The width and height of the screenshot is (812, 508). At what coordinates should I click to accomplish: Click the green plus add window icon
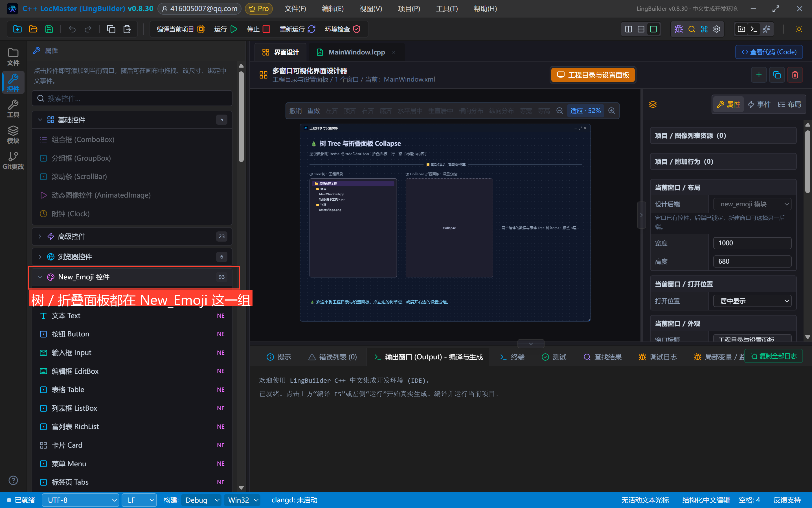tap(759, 75)
